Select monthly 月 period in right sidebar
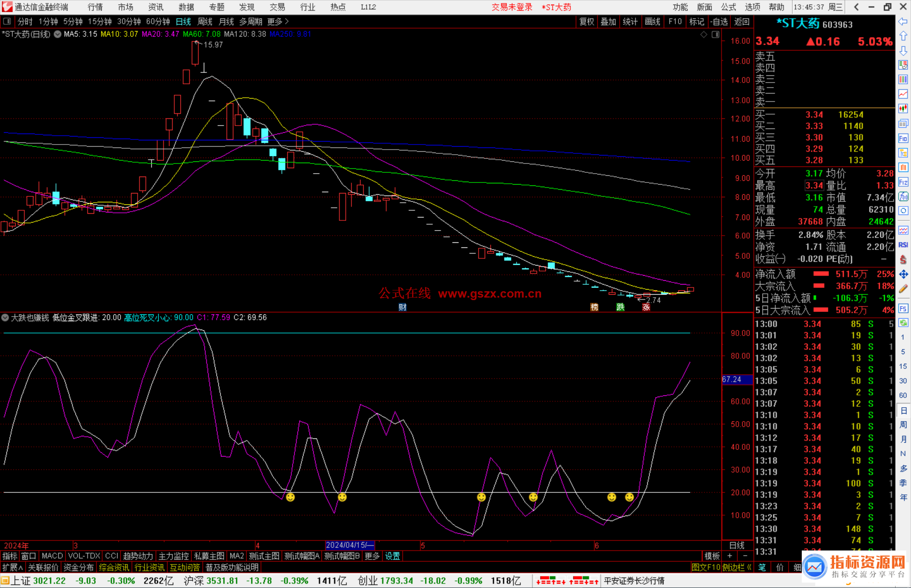This screenshot has height=588, width=911. [x=903, y=439]
